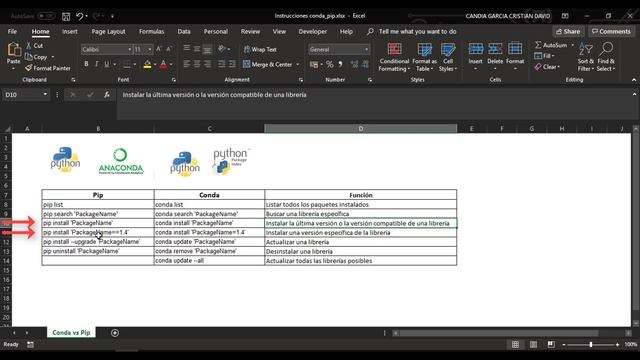The height and width of the screenshot is (360, 640).
Task: Zoom in with the plus button
Action: click(617, 345)
